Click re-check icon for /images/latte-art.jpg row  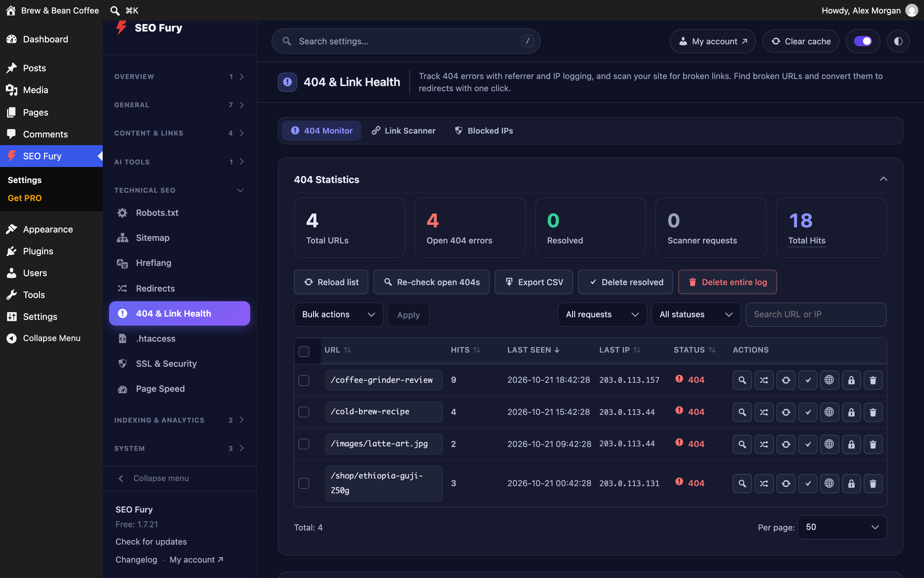786,444
